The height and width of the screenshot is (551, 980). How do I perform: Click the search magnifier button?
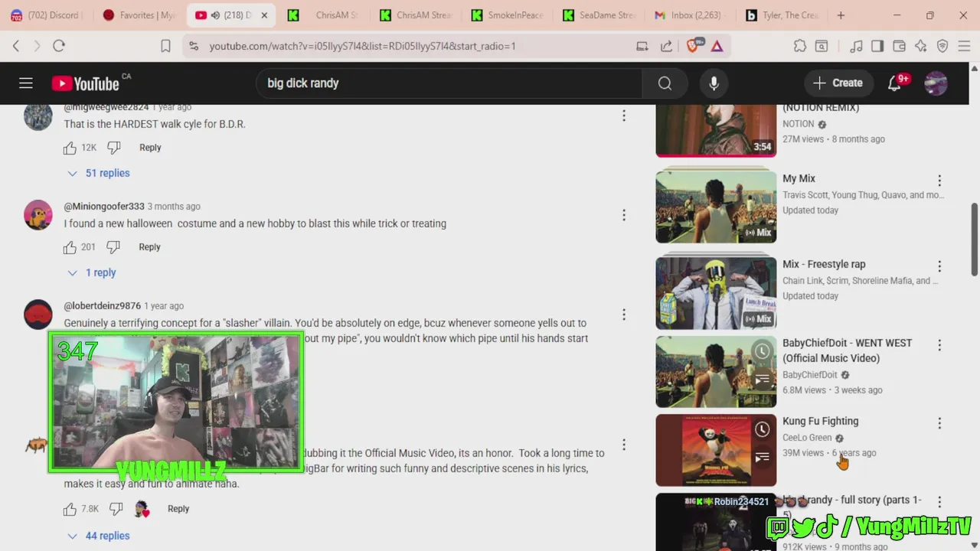click(665, 83)
